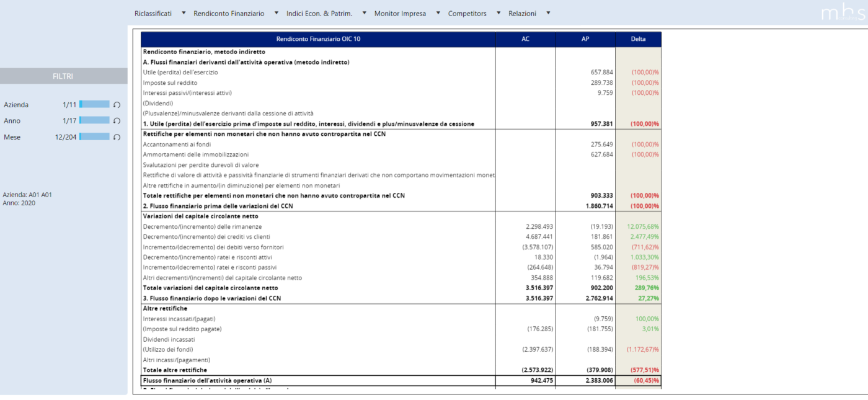
Task: Select the '(Utilizzo dei fondi)' row label
Action: [x=167, y=349]
